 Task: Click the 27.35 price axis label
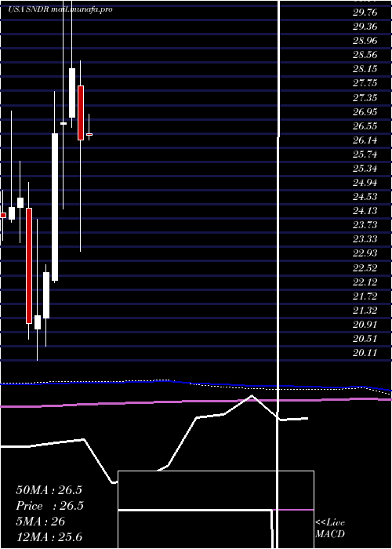[x=365, y=98]
